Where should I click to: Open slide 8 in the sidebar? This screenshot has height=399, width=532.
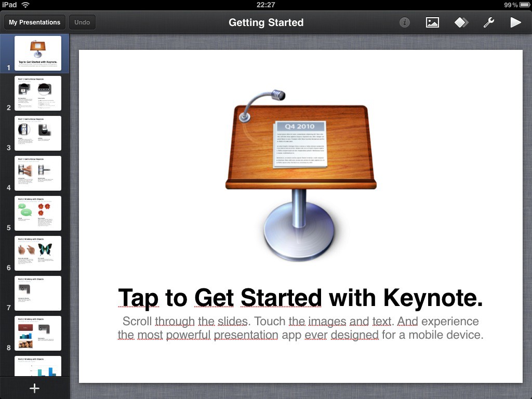coord(37,333)
